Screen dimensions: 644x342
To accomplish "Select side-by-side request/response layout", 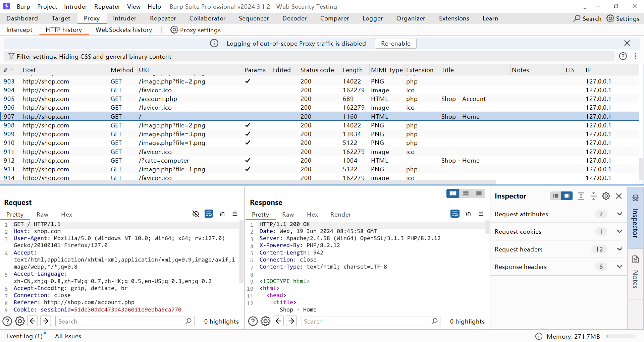I will coord(453,193).
